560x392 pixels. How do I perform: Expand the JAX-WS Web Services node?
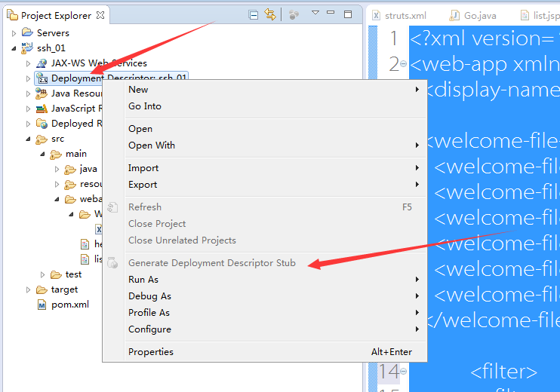[x=28, y=63]
